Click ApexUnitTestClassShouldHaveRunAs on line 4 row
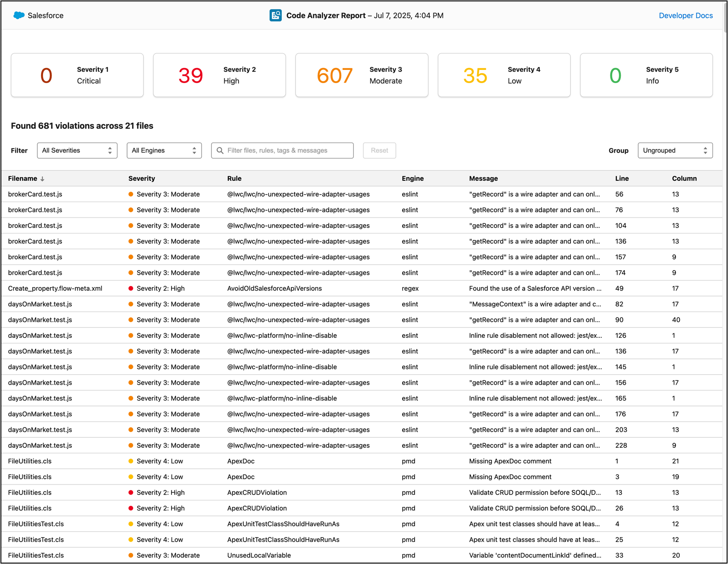728x564 pixels. tap(283, 524)
